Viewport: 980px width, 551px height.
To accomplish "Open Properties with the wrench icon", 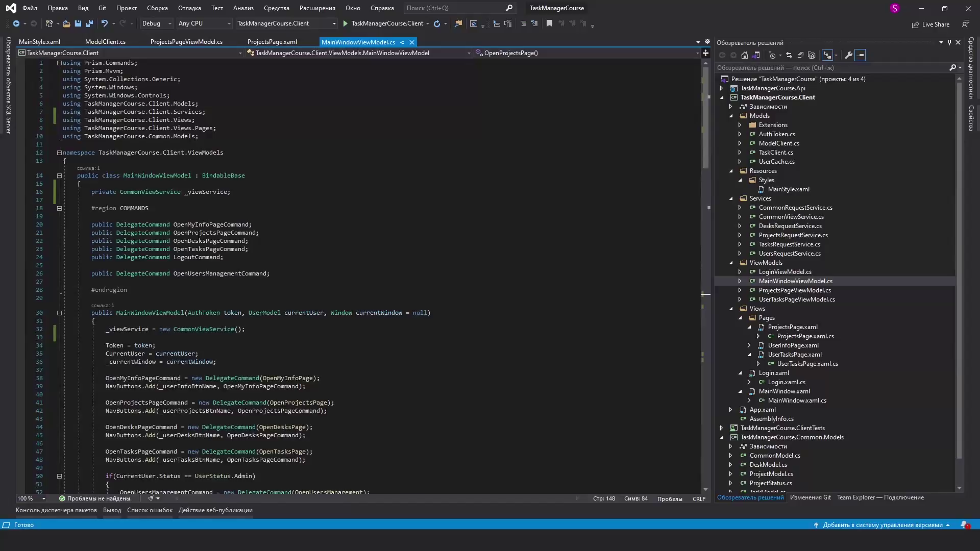I will tap(849, 55).
